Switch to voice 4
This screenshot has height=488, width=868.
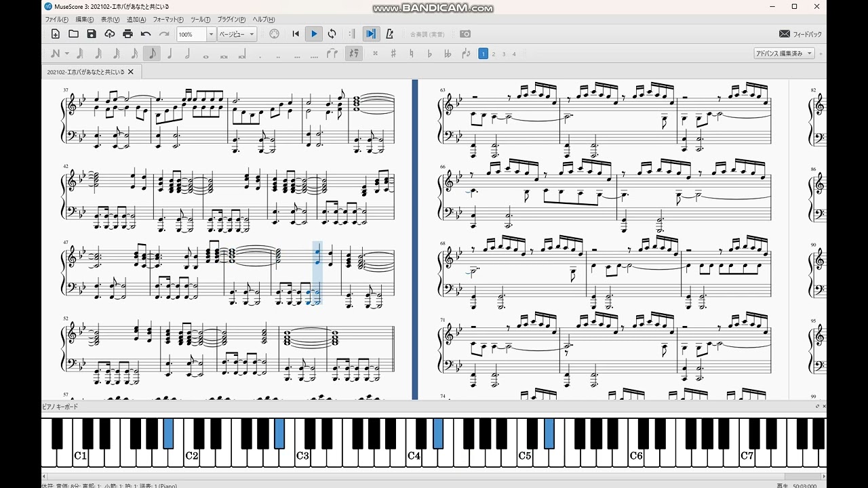514,54
